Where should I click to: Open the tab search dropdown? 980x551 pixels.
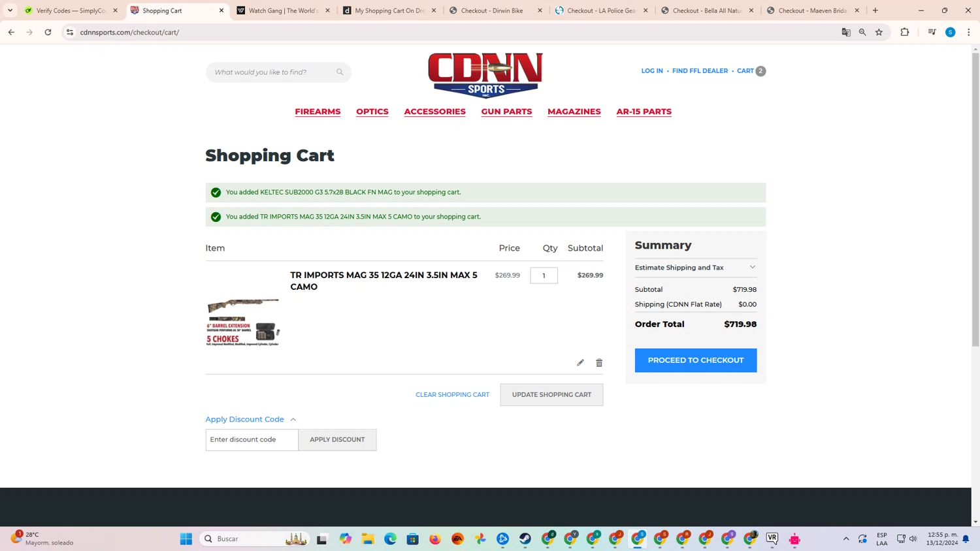(10, 10)
